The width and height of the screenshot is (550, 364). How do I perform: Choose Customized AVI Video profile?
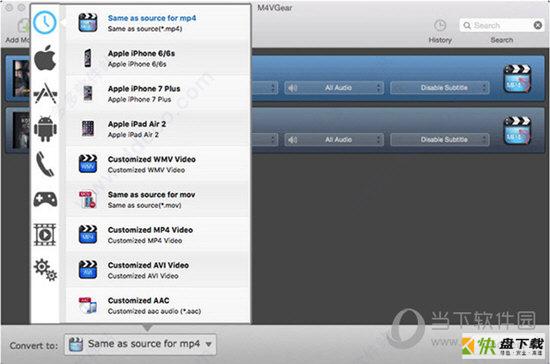[158, 269]
